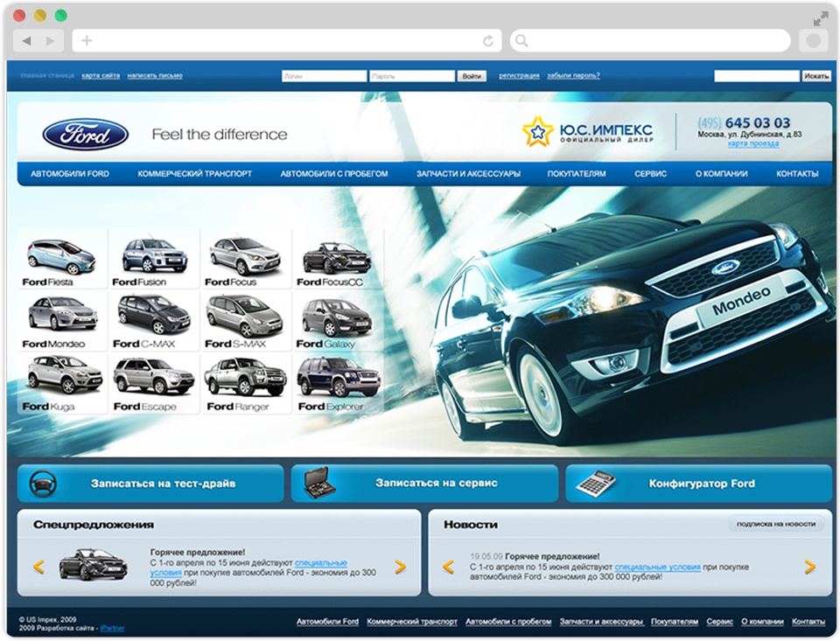The height and width of the screenshot is (641, 840).
Task: Open the iPartner developer link in footer
Action: pos(113,628)
